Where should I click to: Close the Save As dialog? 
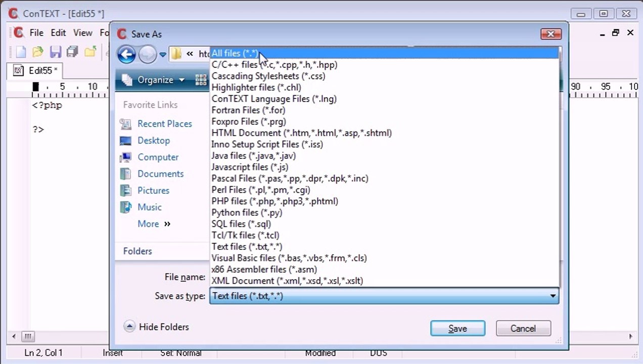[x=551, y=34]
